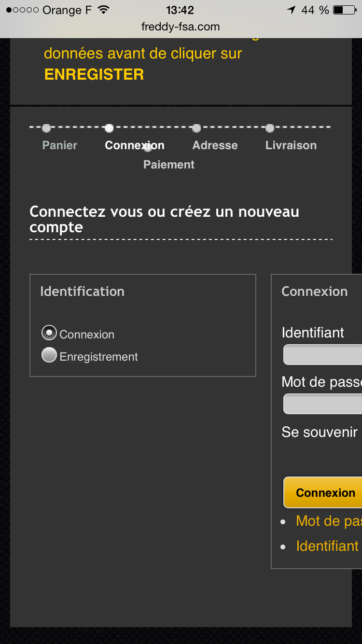Focus the Mot de passe field

click(322, 404)
